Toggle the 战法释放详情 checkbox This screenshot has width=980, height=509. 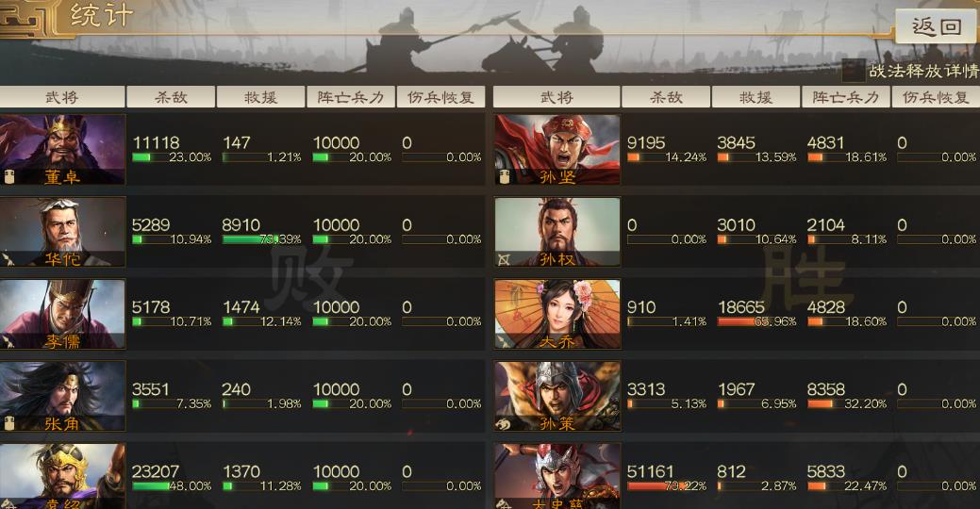(x=853, y=71)
